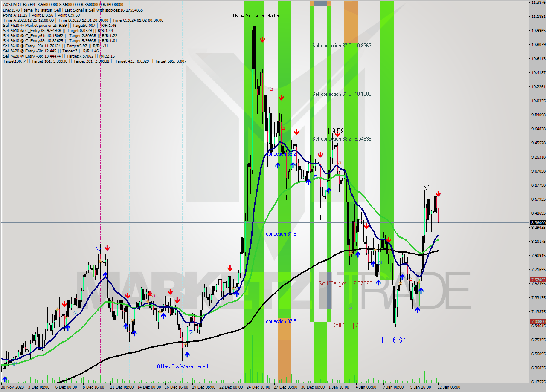This screenshot has width=546, height=392.
Task: Click the '7 Jan 00:00' time axis label
Action: 393,387
